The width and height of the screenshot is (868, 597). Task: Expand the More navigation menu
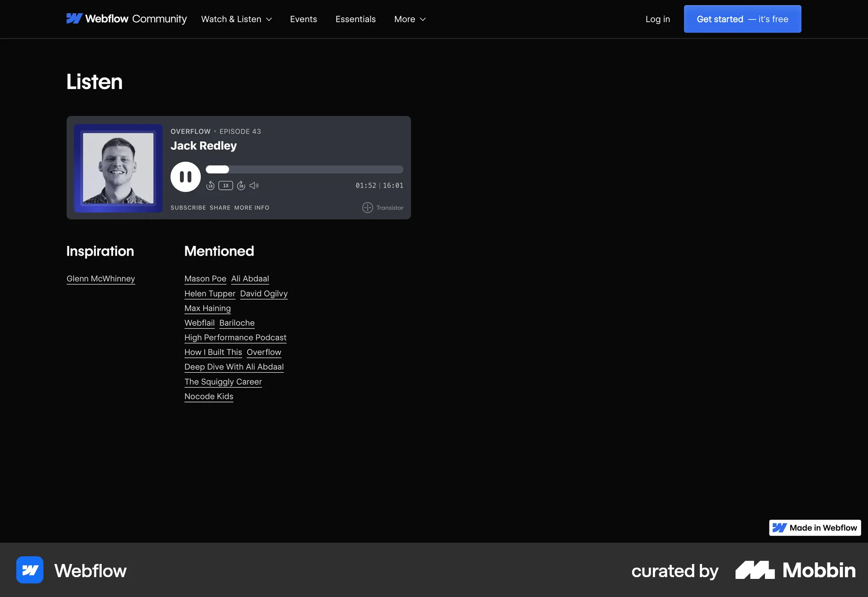coord(409,19)
